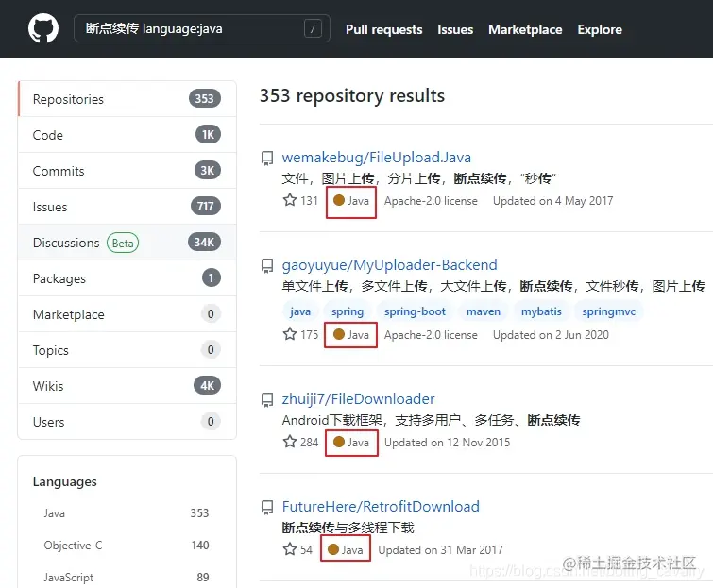Open the spring-boot topic tag
The width and height of the screenshot is (713, 588).
(x=415, y=311)
